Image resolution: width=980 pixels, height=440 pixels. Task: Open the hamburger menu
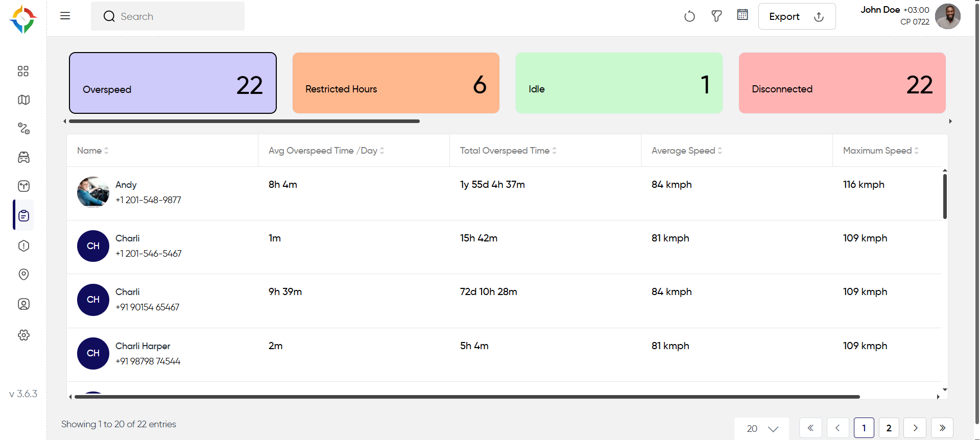[65, 16]
